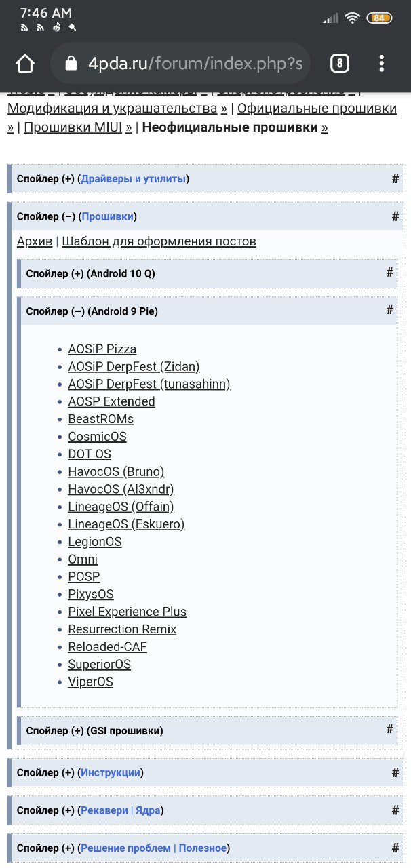This screenshot has width=411, height=868.
Task: Click the # anchor of GSI прошивки spoiler
Action: click(390, 729)
